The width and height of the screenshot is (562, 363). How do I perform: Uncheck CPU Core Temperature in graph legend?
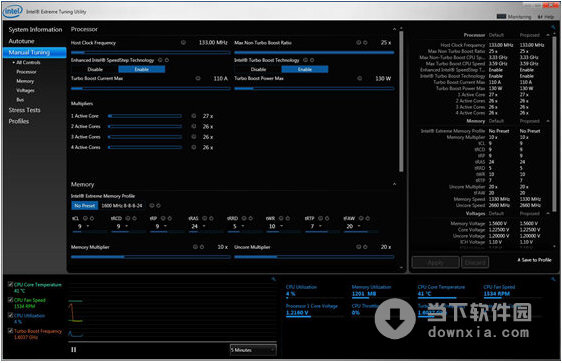tap(10, 284)
